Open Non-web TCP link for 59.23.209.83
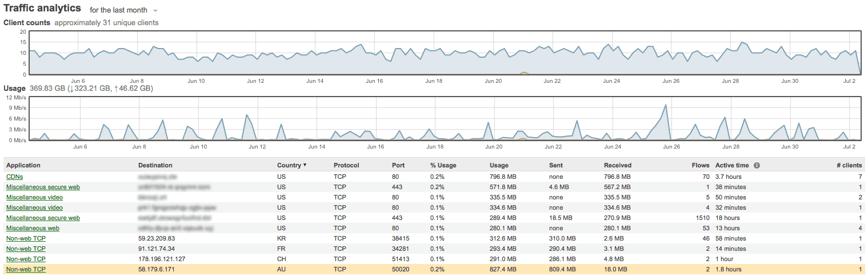 [26, 238]
